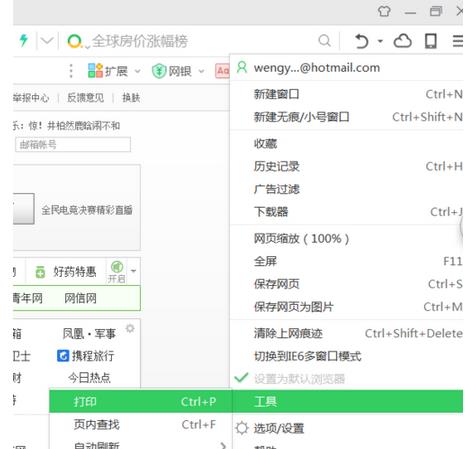
Task: Open the 网银 shield icon
Action: [x=159, y=71]
